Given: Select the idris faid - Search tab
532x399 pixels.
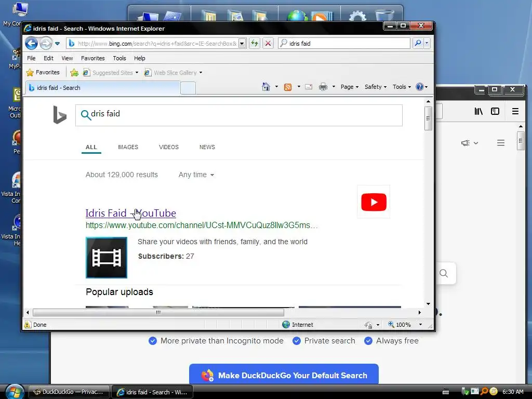Looking at the screenshot, I should (x=102, y=87).
